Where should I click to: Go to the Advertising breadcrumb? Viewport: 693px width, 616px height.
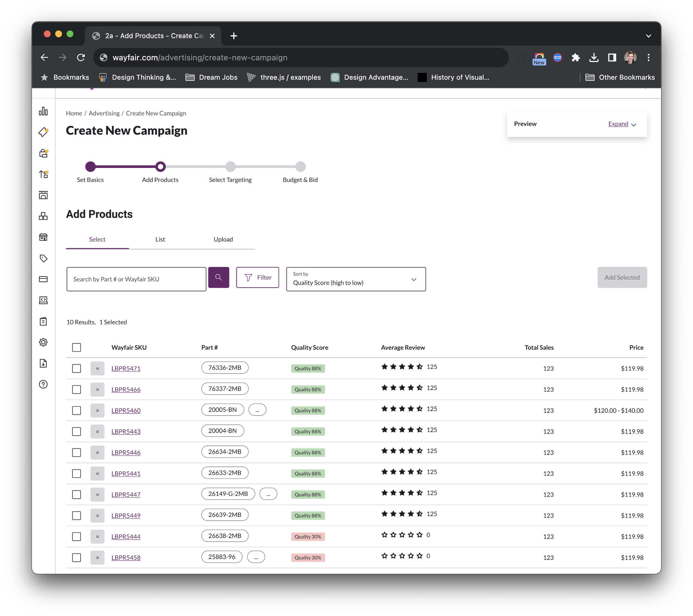pyautogui.click(x=104, y=113)
